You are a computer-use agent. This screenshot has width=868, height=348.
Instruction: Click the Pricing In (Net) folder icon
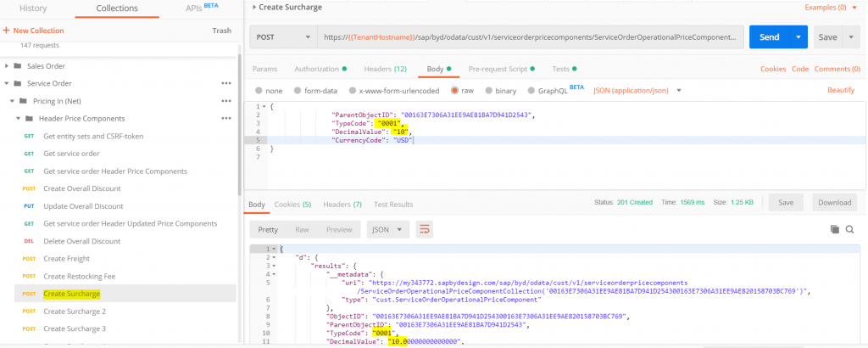click(x=23, y=101)
